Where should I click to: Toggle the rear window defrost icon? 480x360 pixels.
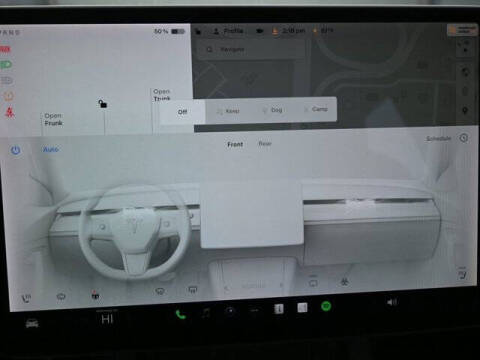tap(193, 290)
